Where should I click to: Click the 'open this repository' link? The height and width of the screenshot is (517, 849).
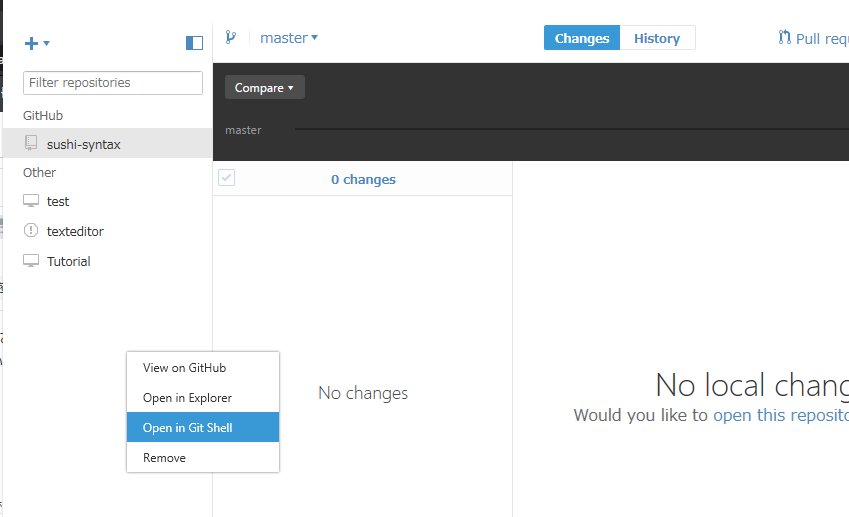(781, 415)
